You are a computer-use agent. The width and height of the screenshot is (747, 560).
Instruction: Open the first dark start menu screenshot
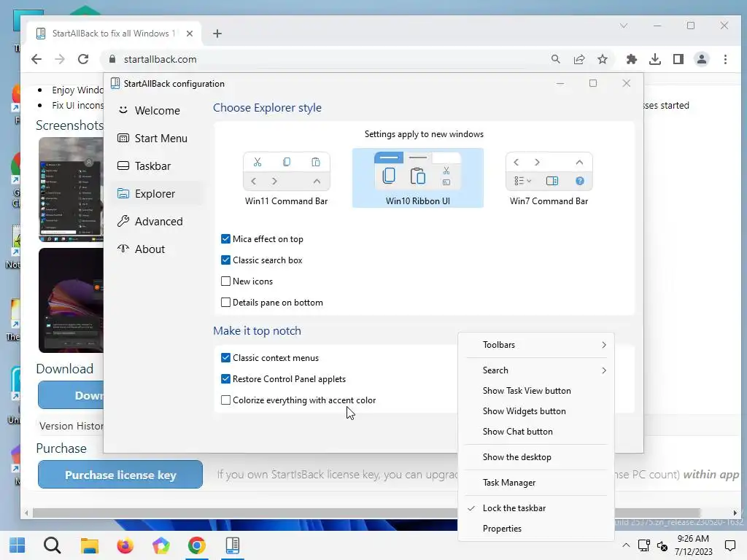(71, 190)
